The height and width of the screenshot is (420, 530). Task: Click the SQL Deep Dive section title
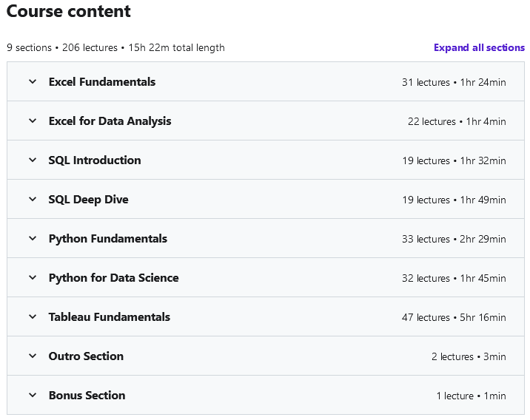(x=89, y=200)
